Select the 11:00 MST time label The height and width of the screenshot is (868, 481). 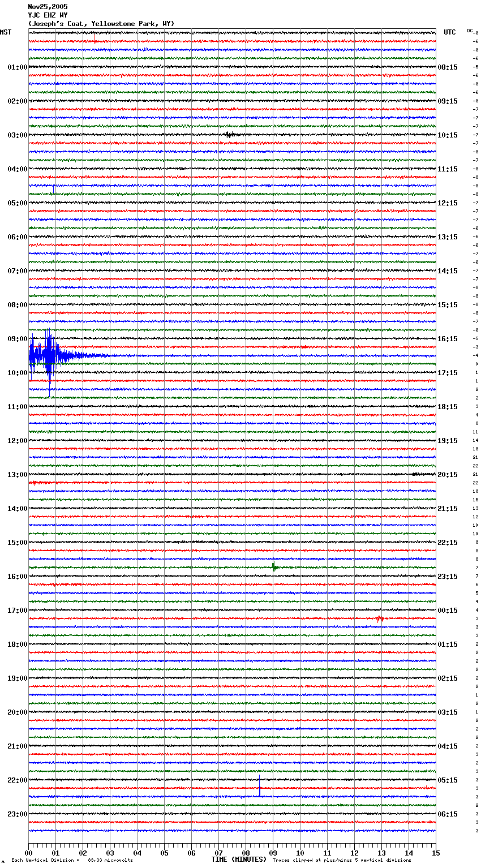[x=18, y=407]
